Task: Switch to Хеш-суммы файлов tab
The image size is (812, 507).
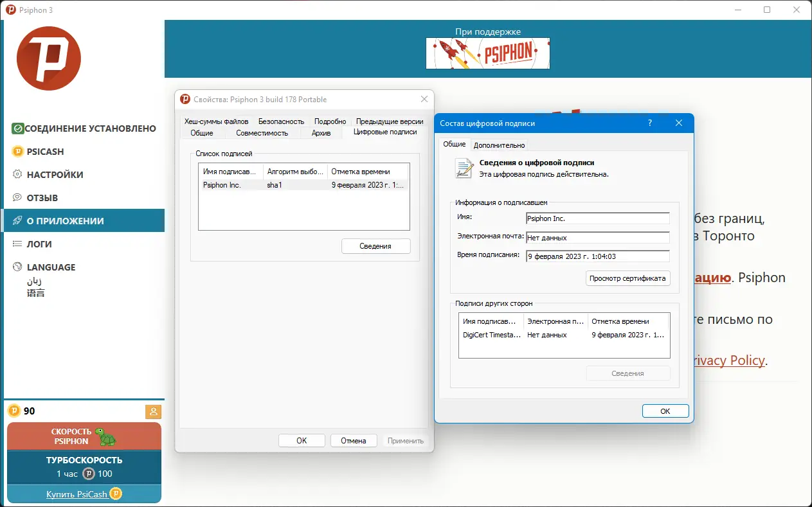Action: coord(216,121)
